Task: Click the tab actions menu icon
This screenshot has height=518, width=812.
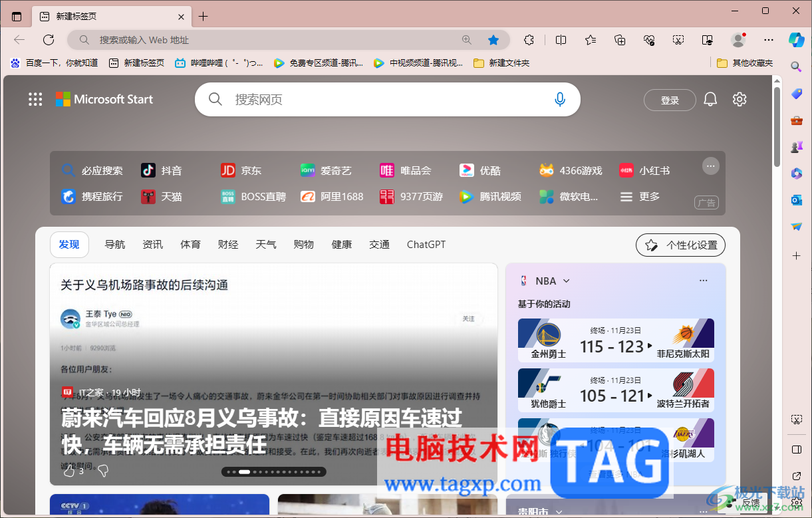Action: (17, 17)
